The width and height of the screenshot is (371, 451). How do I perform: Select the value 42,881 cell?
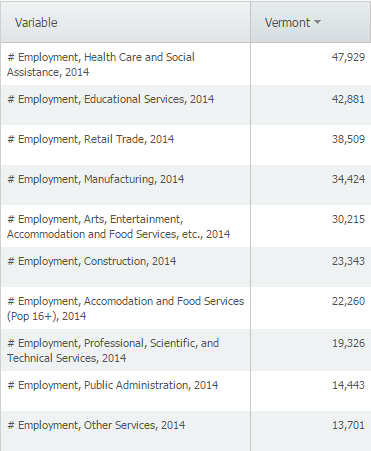tap(311, 105)
